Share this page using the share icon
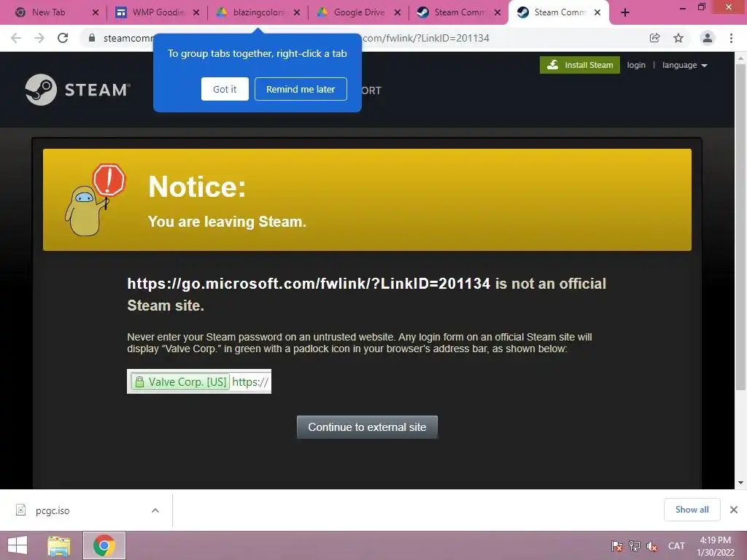The height and width of the screenshot is (560, 747). [654, 38]
